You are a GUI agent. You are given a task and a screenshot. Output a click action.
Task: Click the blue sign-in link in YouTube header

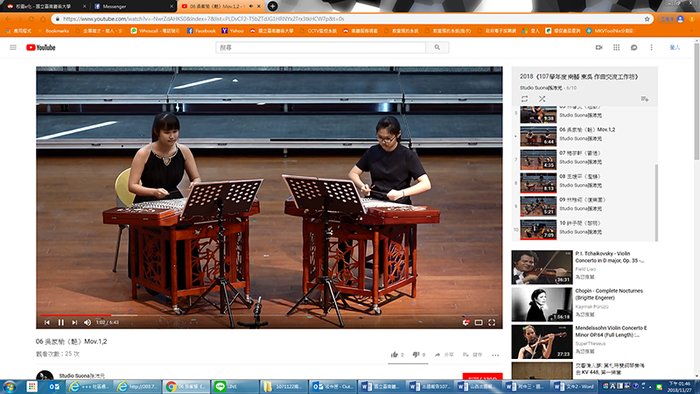coord(675,47)
